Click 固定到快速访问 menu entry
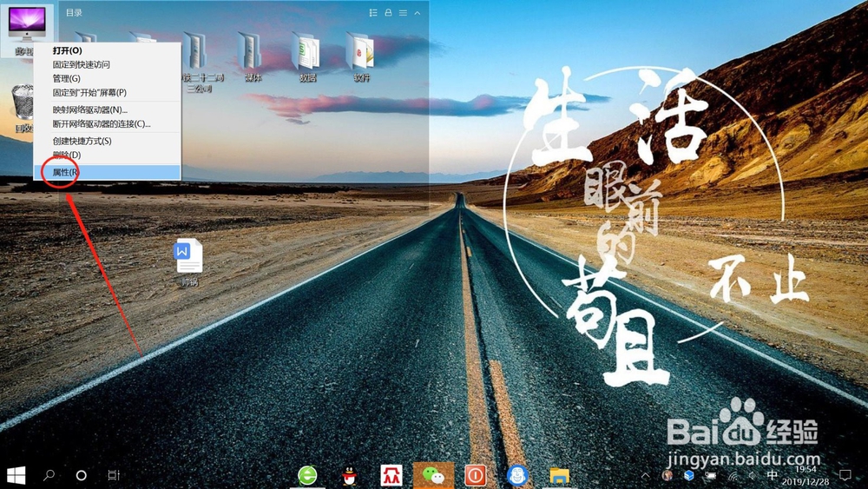 click(108, 65)
